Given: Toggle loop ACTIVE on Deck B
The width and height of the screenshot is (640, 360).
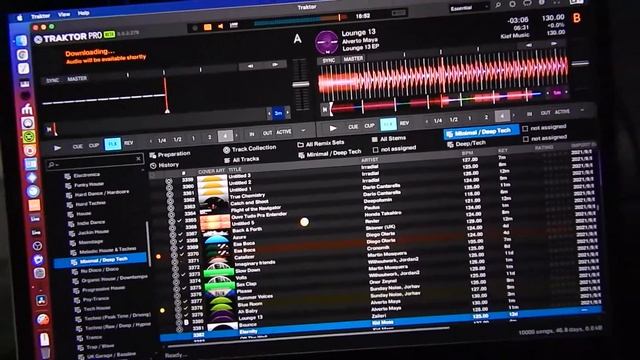Looking at the screenshot, I should click(562, 112).
